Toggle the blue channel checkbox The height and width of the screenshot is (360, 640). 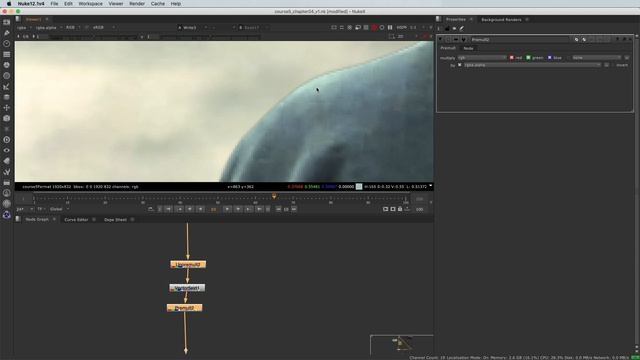(x=549, y=58)
